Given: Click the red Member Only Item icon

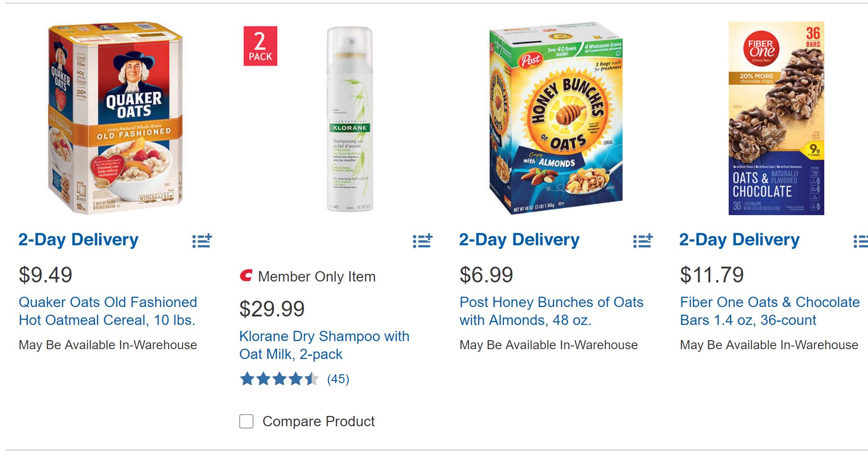Looking at the screenshot, I should point(246,276).
